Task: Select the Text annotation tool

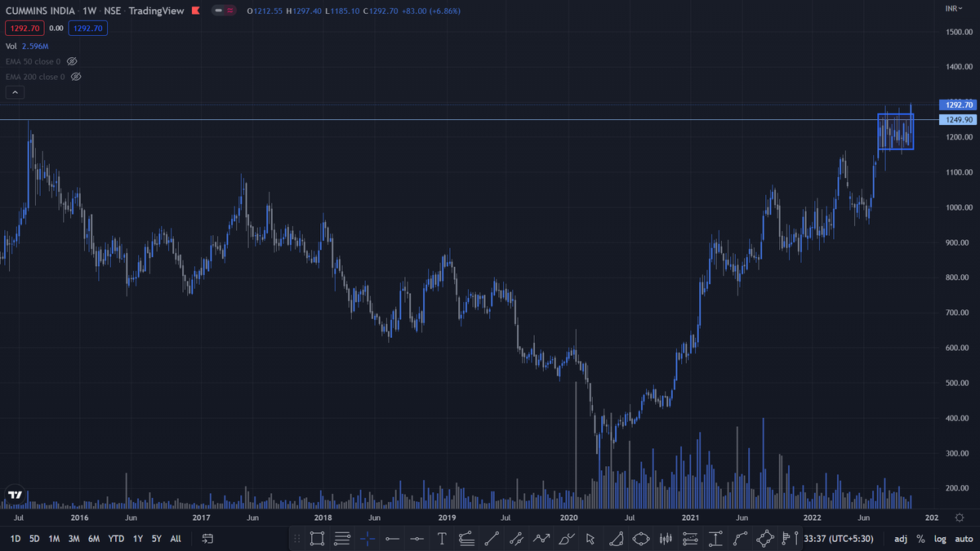Action: (442, 539)
